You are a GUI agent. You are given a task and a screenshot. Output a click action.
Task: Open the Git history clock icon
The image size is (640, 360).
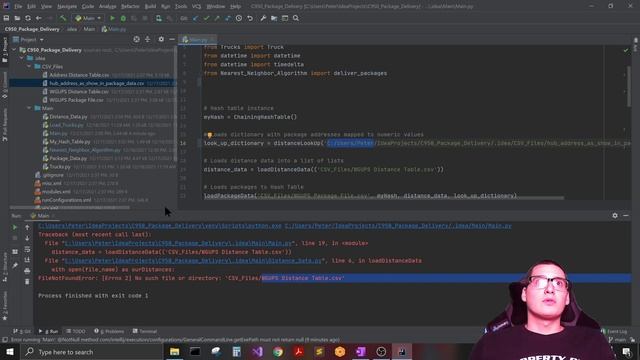(239, 18)
